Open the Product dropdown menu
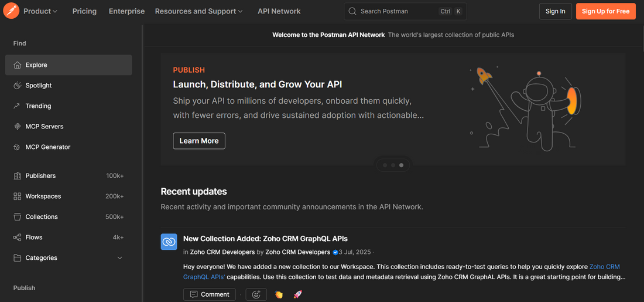The image size is (644, 302). [x=40, y=11]
